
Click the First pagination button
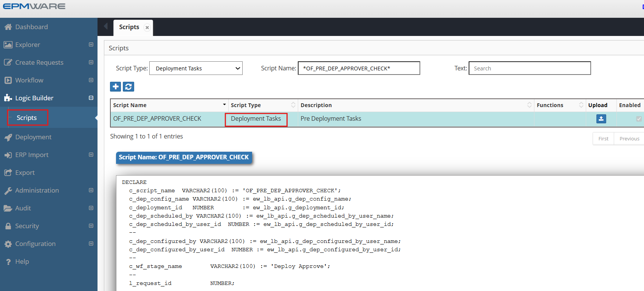603,139
